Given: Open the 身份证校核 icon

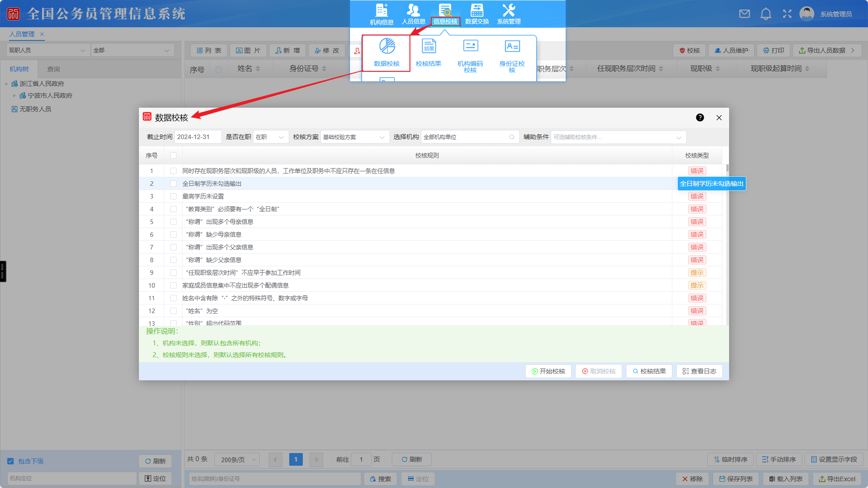Looking at the screenshot, I should pyautogui.click(x=512, y=46).
